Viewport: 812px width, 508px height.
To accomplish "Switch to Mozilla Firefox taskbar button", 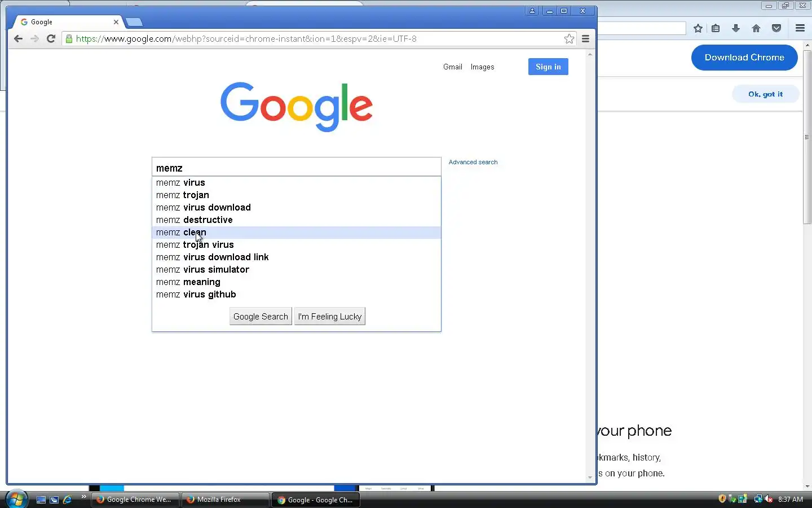I will pos(226,500).
